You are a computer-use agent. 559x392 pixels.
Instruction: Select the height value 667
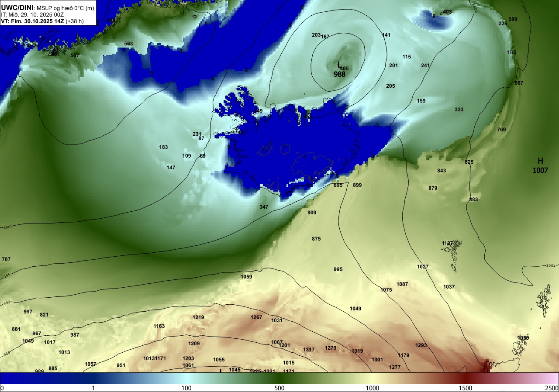[518, 83]
